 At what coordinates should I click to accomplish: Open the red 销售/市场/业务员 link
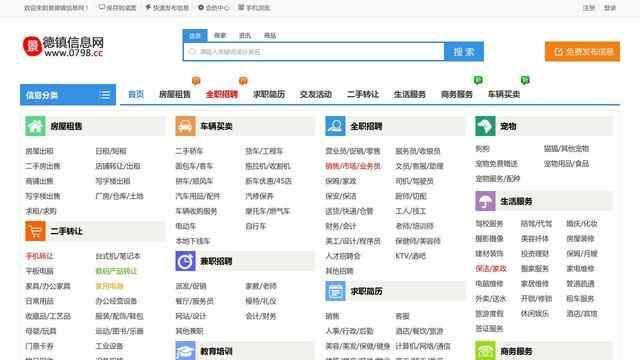click(x=353, y=166)
